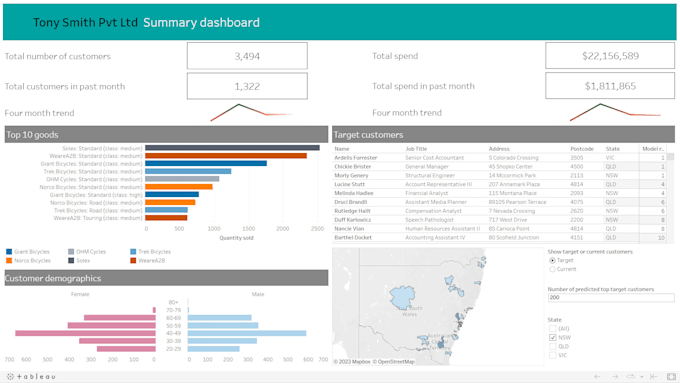
Task: Click the Address column header
Action: coord(499,149)
